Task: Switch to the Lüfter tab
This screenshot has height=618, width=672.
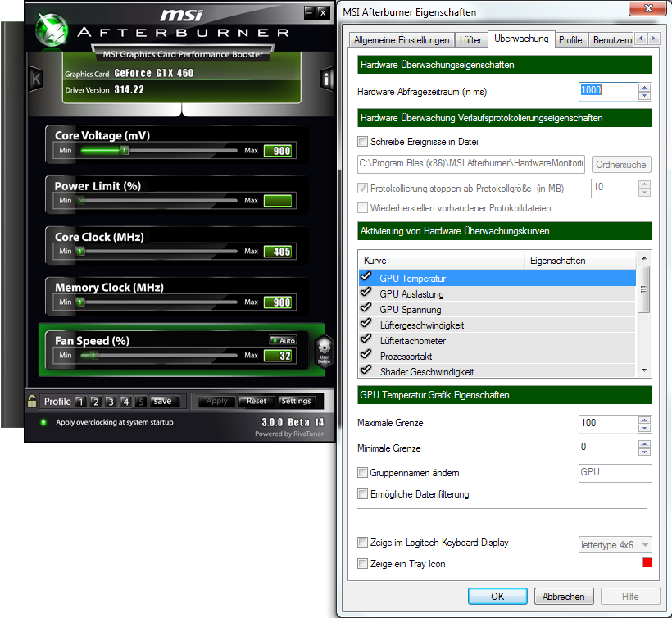Action: click(470, 40)
